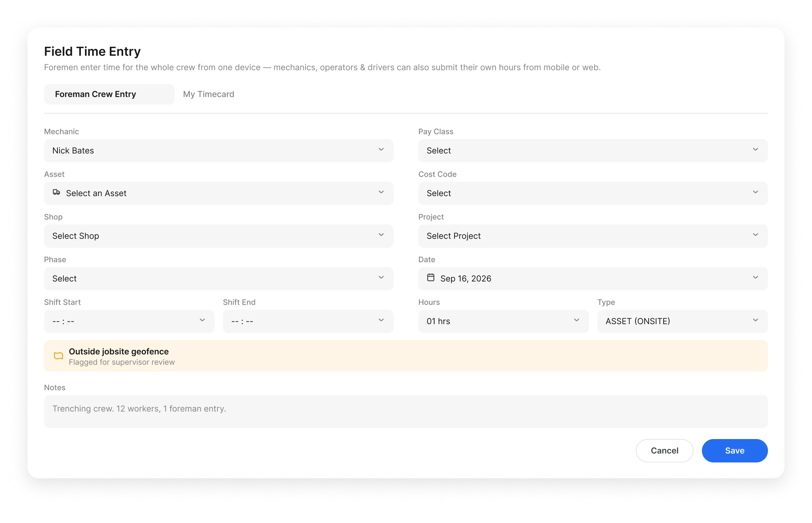Screen dimensions: 812x523
Task: Open the Hours dropdown showing 01 hrs
Action: 504,321
